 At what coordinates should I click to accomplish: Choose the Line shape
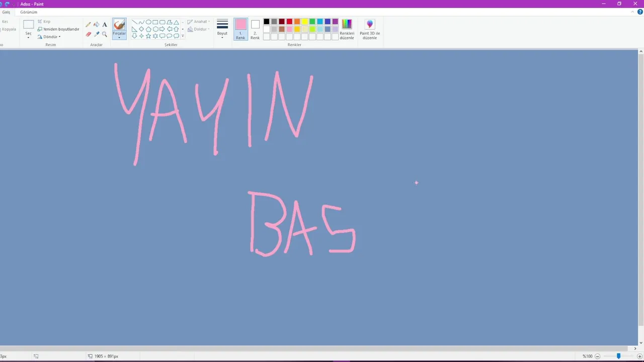pos(134,22)
